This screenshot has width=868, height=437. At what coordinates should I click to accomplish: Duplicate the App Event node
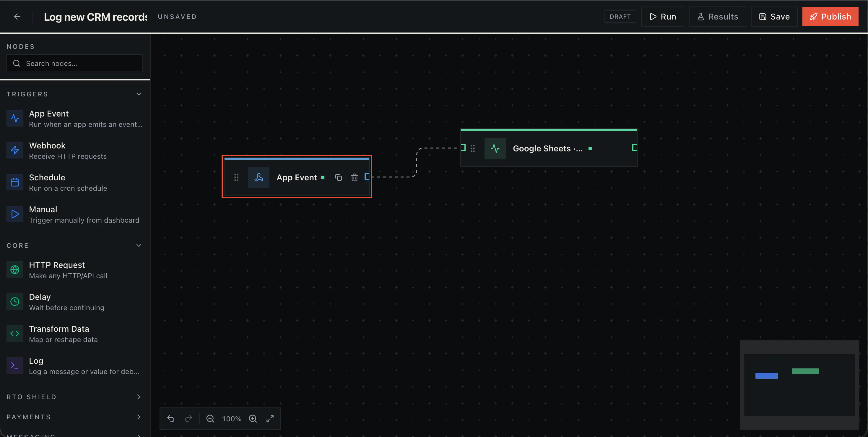tap(338, 177)
